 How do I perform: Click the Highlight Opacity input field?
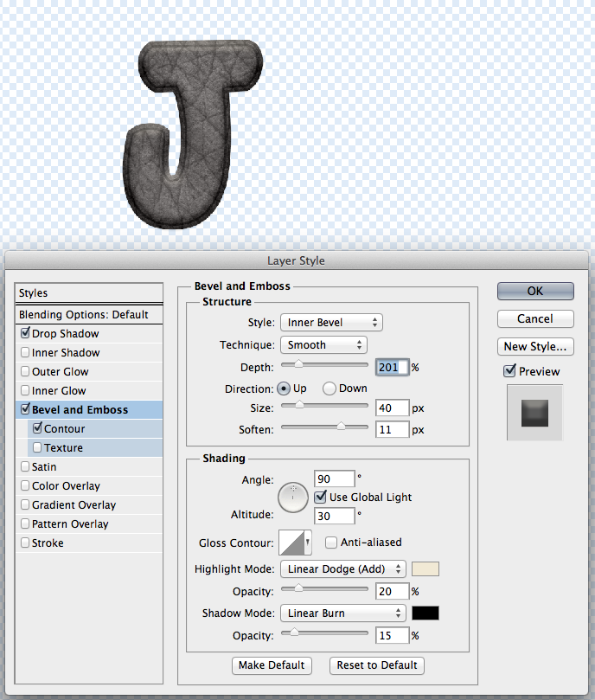point(393,592)
